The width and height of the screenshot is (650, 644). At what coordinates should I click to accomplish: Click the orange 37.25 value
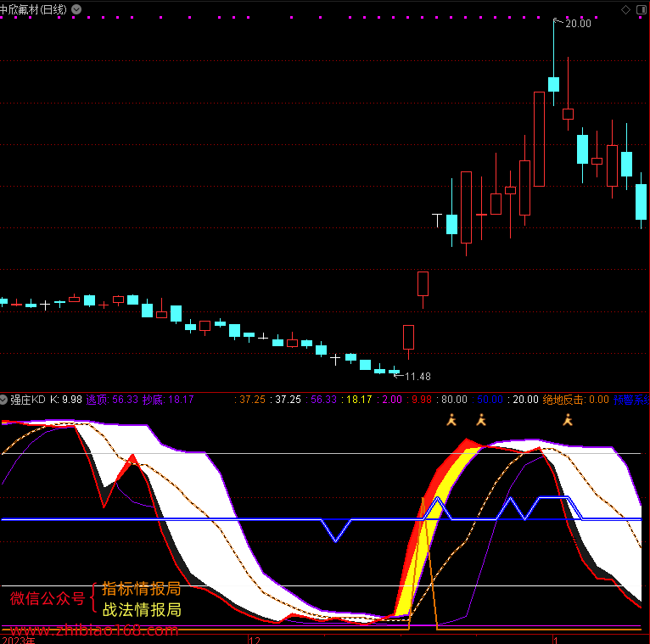(253, 400)
